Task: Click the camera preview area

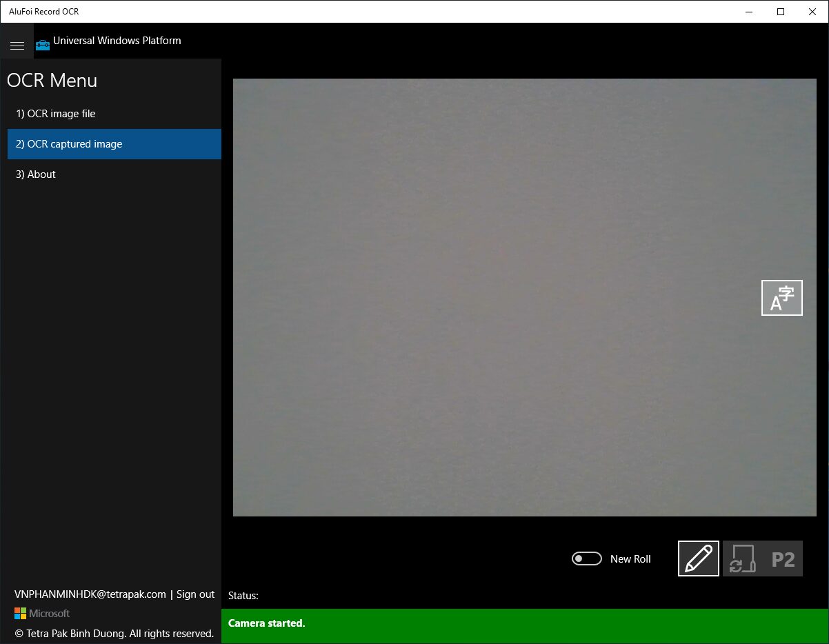Action: pyautogui.click(x=525, y=297)
